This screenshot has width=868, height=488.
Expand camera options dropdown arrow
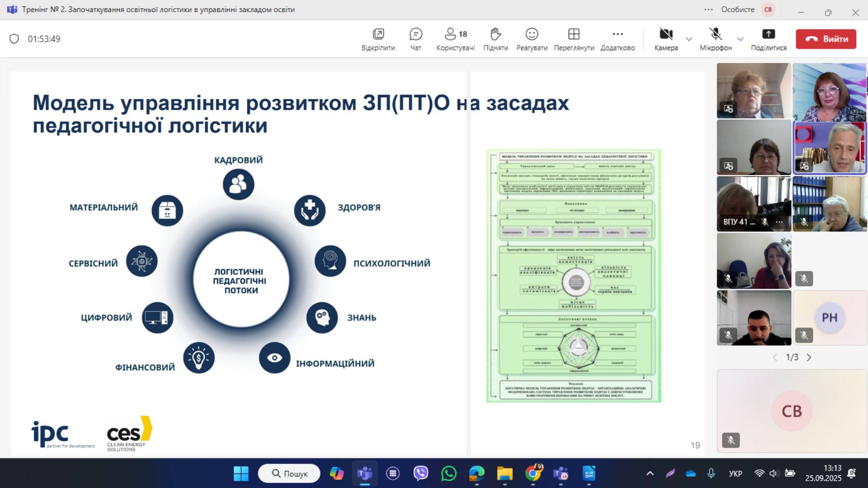pyautogui.click(x=689, y=39)
